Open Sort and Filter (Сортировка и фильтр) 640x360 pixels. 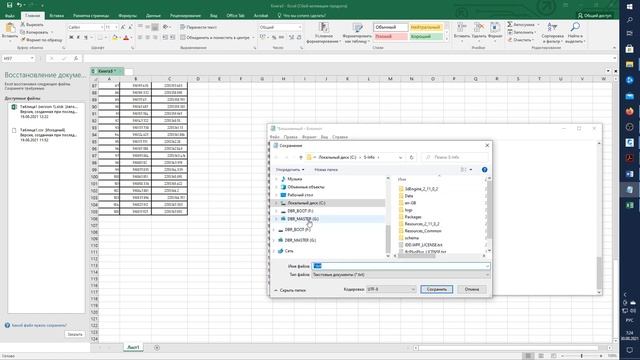pos(552,33)
